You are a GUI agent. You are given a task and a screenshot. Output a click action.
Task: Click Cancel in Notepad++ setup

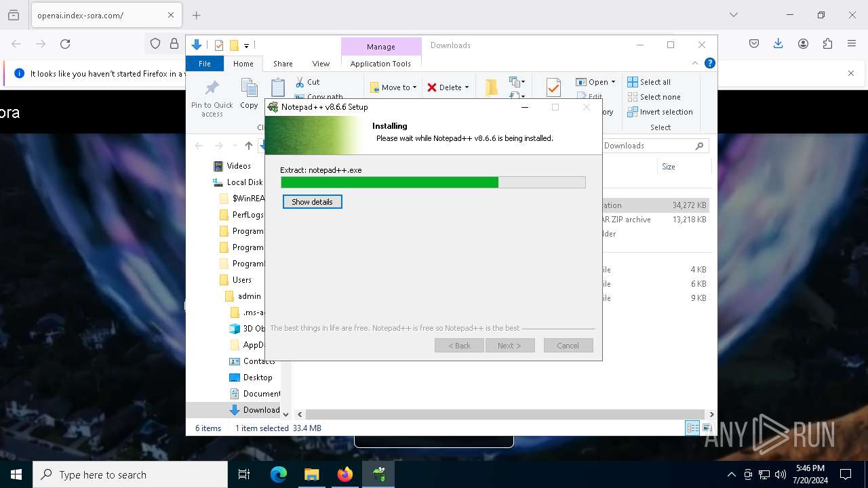[x=568, y=346]
